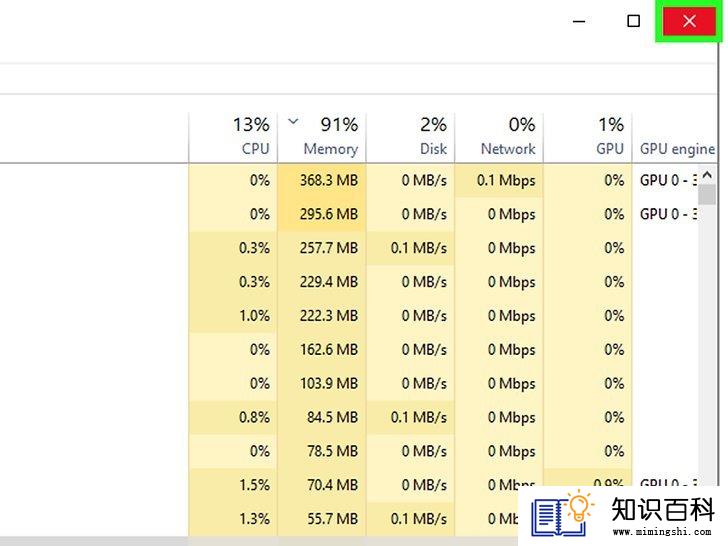Screen dimensions: 728x546
Task: Click the vertical scrollbar thumb
Action: [707, 195]
